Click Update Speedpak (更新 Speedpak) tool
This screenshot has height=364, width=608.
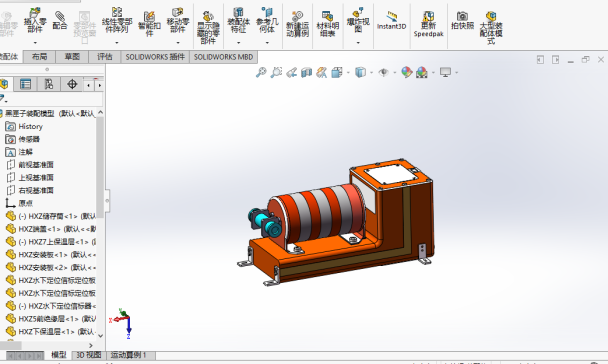click(x=428, y=24)
